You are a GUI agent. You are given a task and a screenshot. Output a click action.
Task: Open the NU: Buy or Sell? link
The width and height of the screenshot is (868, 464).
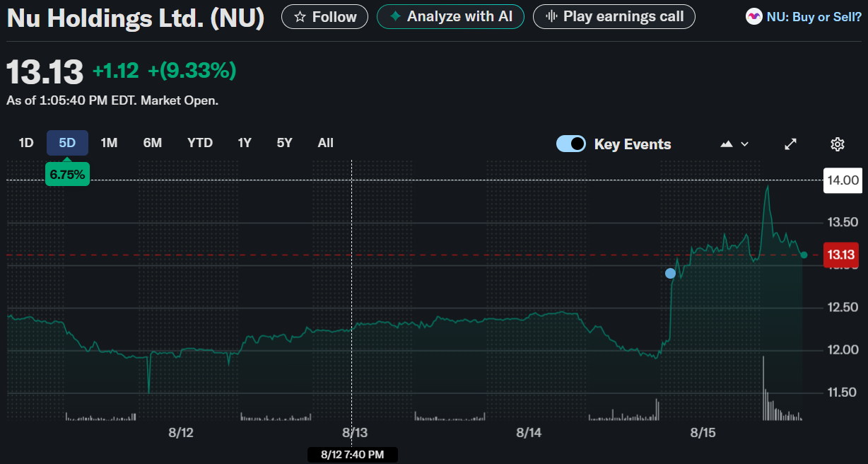(814, 16)
